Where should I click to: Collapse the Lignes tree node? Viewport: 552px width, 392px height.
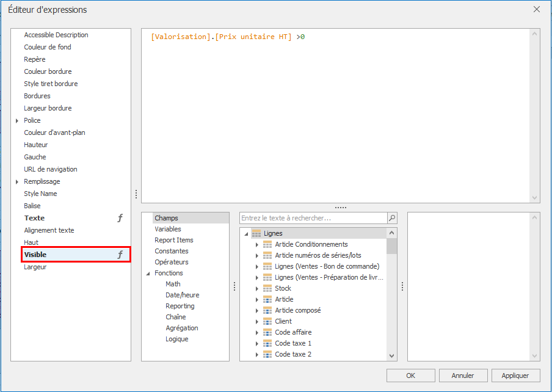(x=246, y=234)
